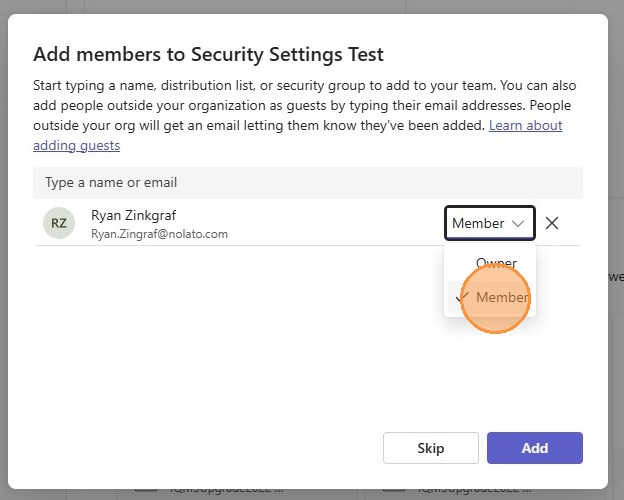Click the Add members dialog title
624x500 pixels.
pos(208,54)
